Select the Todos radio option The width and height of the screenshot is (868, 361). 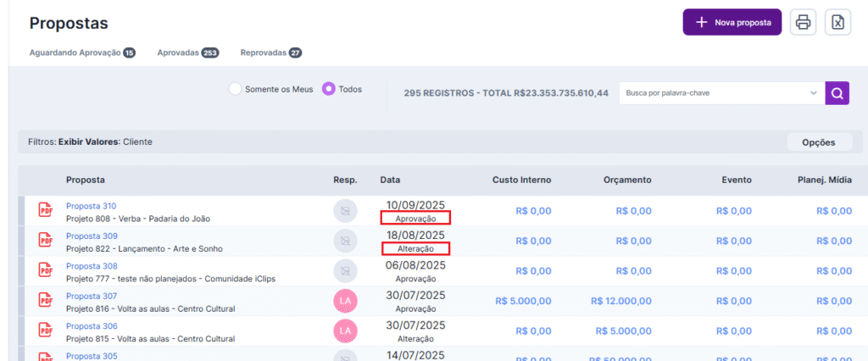click(329, 89)
